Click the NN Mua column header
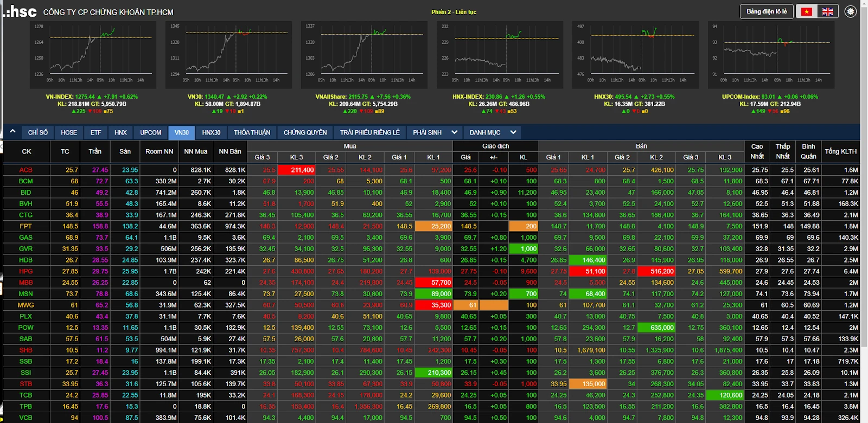Image resolution: width=868 pixels, height=423 pixels. [196, 151]
